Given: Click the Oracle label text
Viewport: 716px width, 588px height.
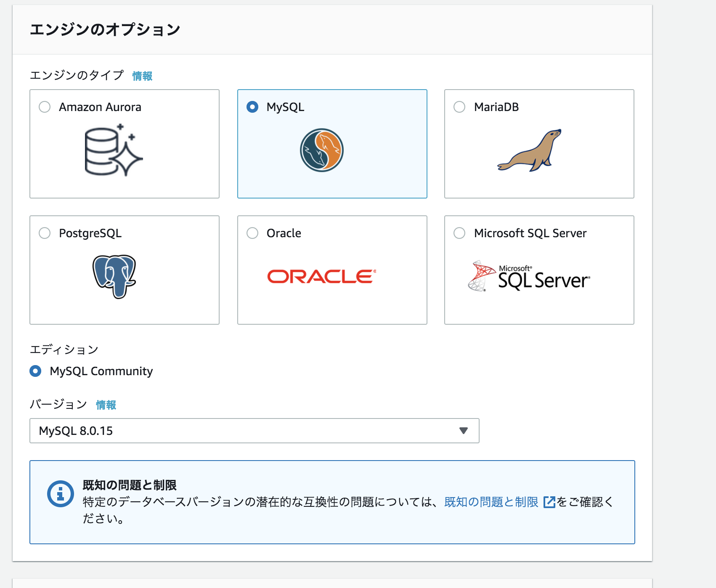Looking at the screenshot, I should [x=284, y=233].
